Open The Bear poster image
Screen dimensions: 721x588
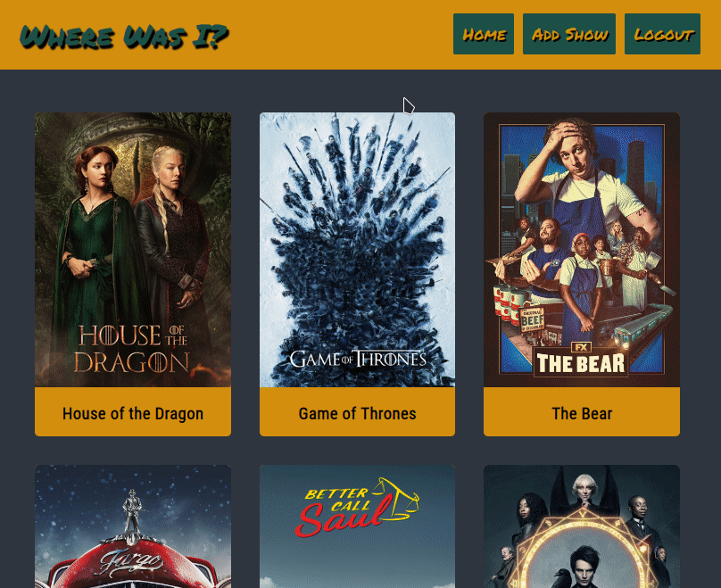pyautogui.click(x=582, y=250)
